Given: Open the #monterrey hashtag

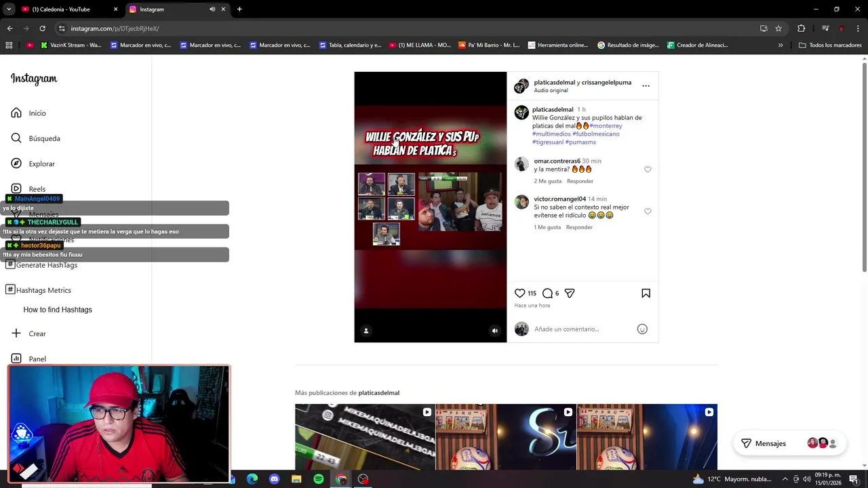Looking at the screenshot, I should 606,126.
